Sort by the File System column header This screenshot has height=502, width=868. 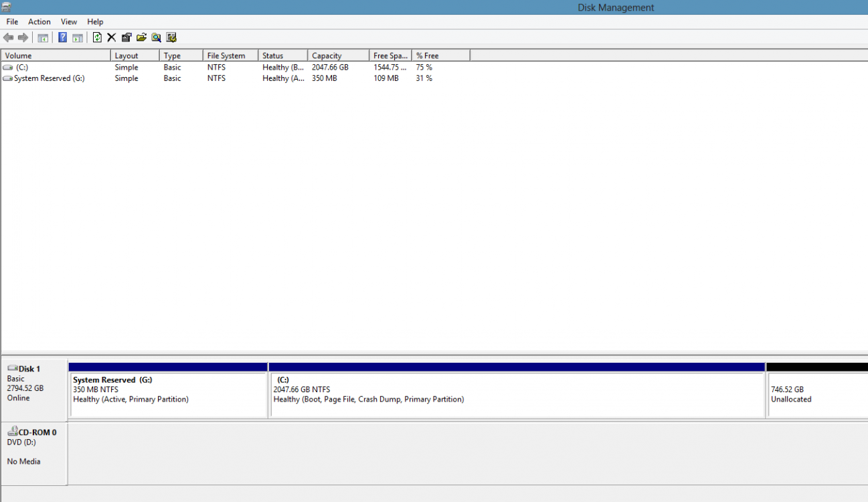(x=231, y=56)
